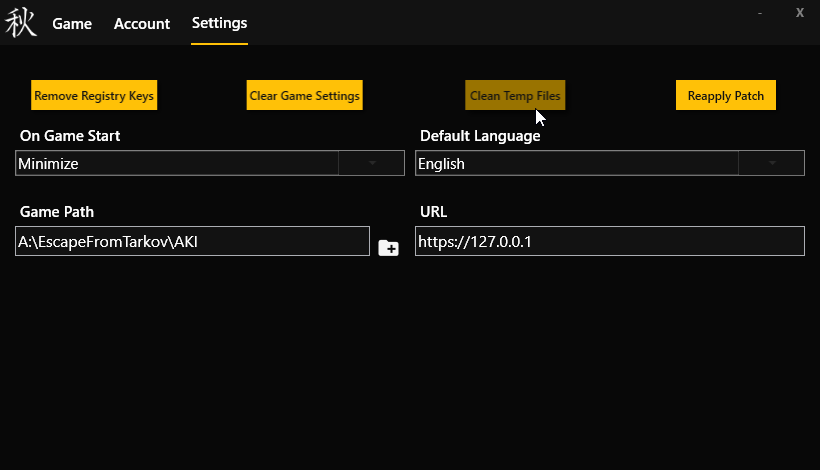Run Clean Temp Files
820x470 pixels.
click(515, 96)
